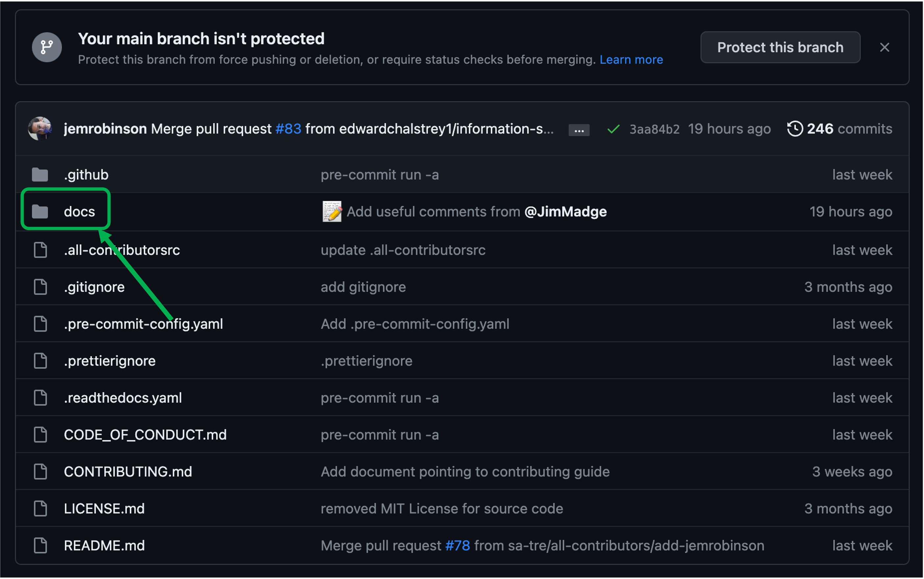Open the README.md file
Image resolution: width=924 pixels, height=579 pixels.
coord(104,546)
